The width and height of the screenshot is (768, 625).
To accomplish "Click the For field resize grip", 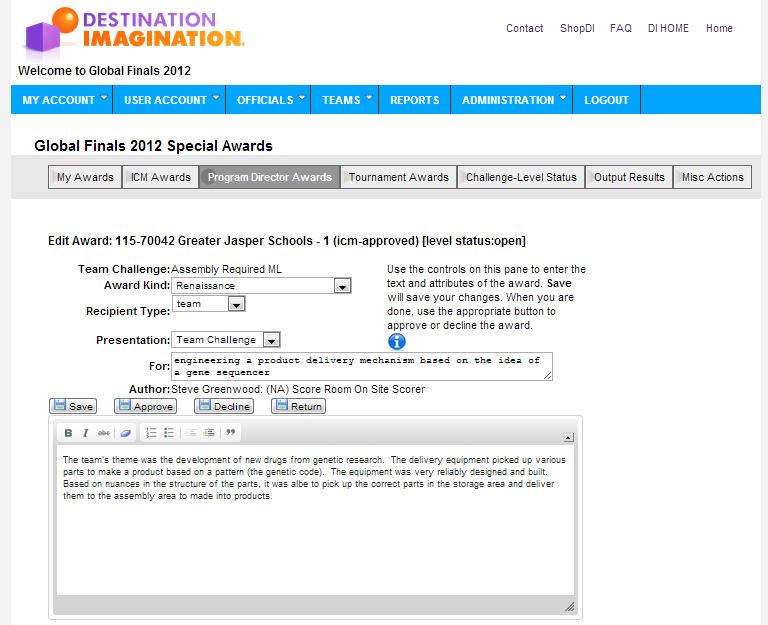I will [548, 376].
